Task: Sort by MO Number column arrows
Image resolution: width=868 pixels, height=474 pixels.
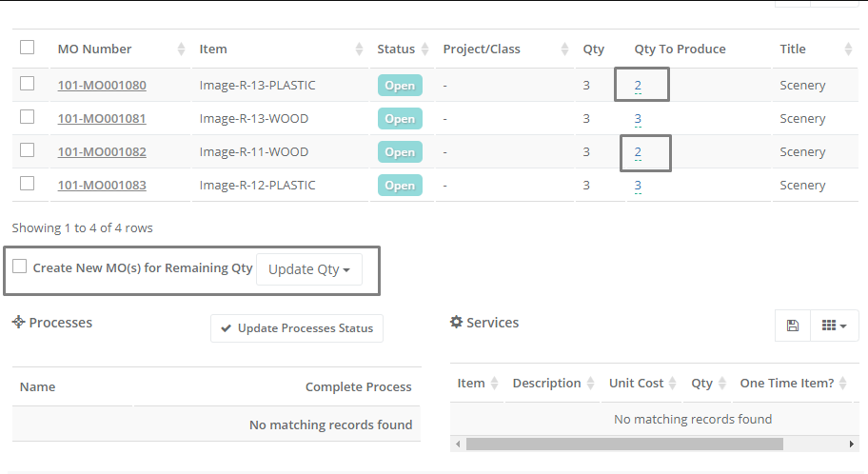Action: [x=181, y=49]
